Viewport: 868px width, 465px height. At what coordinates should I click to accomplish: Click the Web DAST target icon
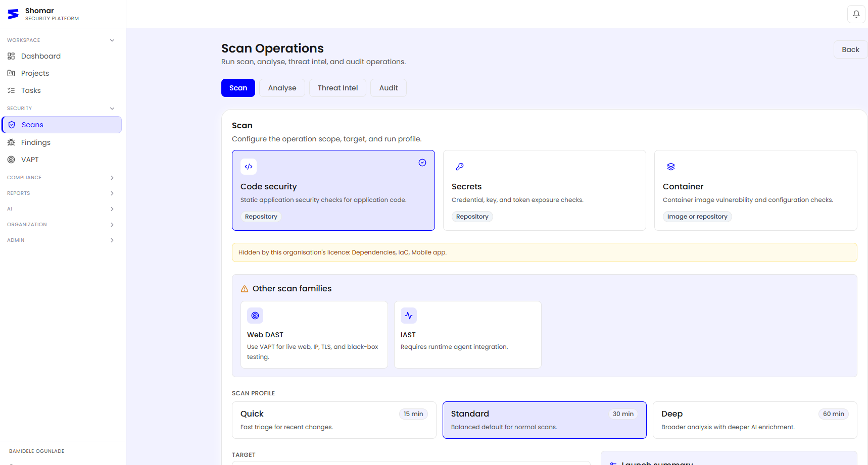point(255,316)
